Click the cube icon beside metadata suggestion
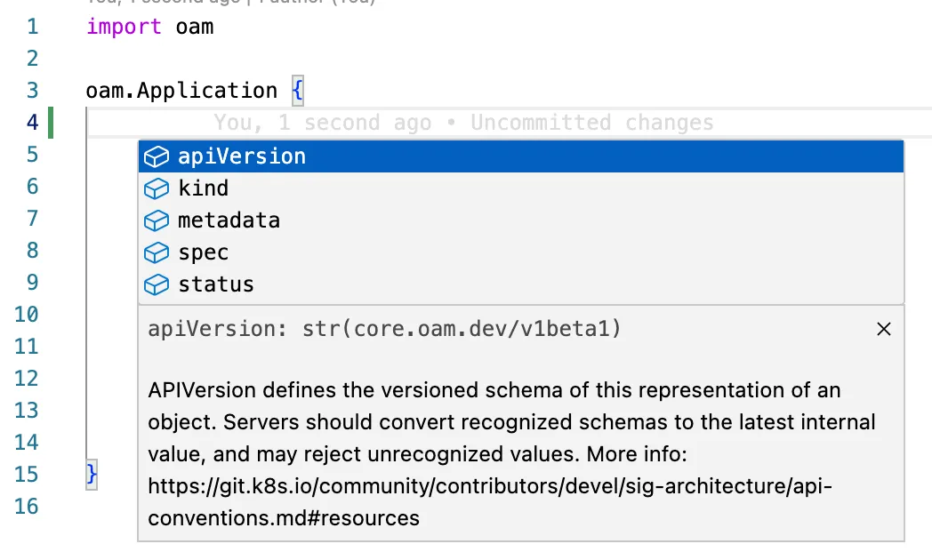This screenshot has height=560, width=932. coord(157,221)
